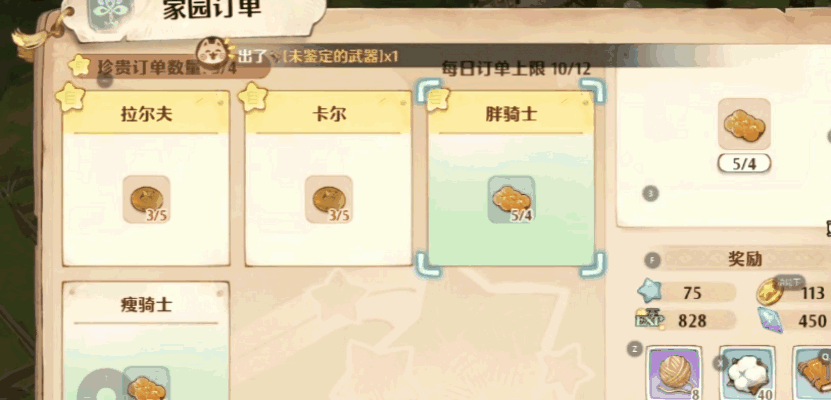Click the cat face notification icon
The height and width of the screenshot is (400, 831).
[x=215, y=51]
